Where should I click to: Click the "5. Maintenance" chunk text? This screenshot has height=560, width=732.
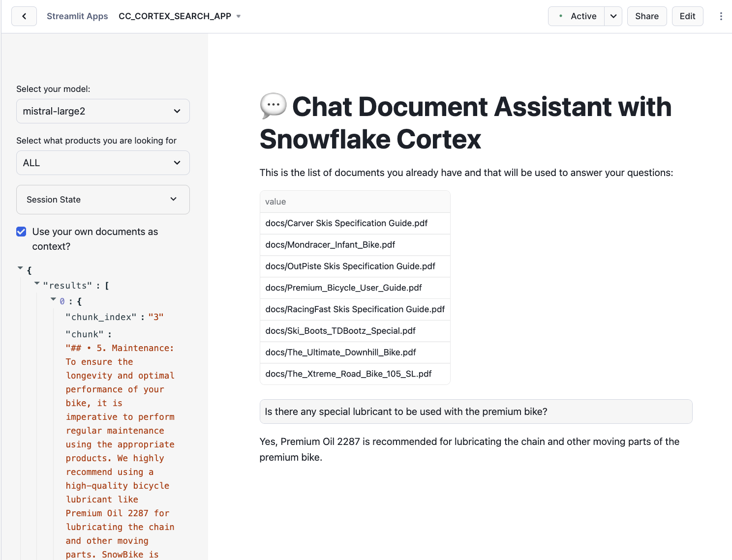click(x=120, y=451)
